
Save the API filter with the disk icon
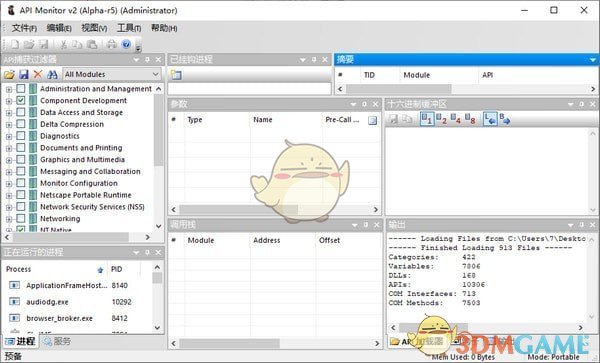click(x=24, y=74)
